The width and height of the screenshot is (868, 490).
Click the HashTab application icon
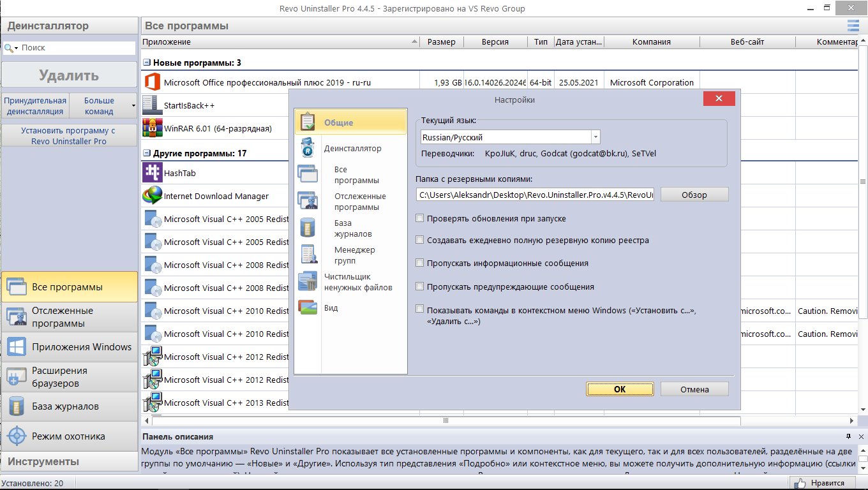[x=152, y=173]
